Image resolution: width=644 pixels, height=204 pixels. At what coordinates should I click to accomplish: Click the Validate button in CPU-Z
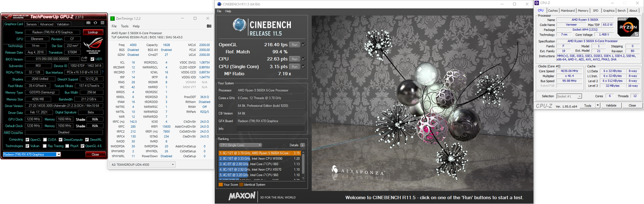point(611,106)
